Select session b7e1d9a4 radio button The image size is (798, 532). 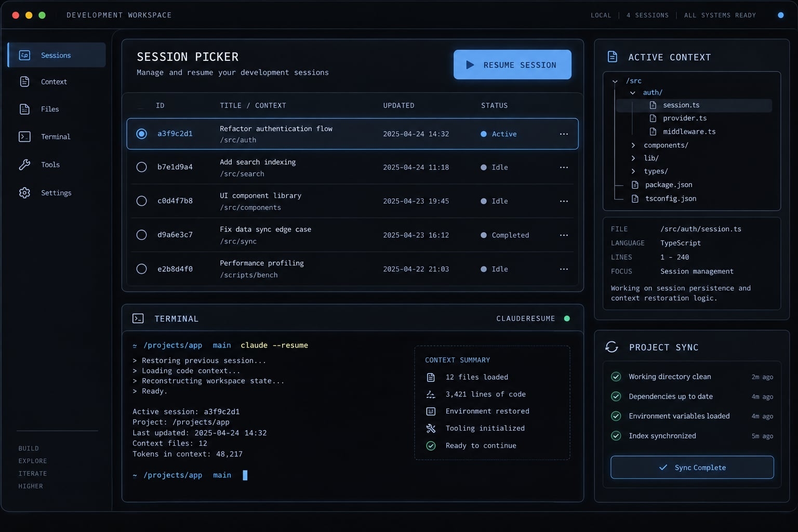[x=141, y=167]
